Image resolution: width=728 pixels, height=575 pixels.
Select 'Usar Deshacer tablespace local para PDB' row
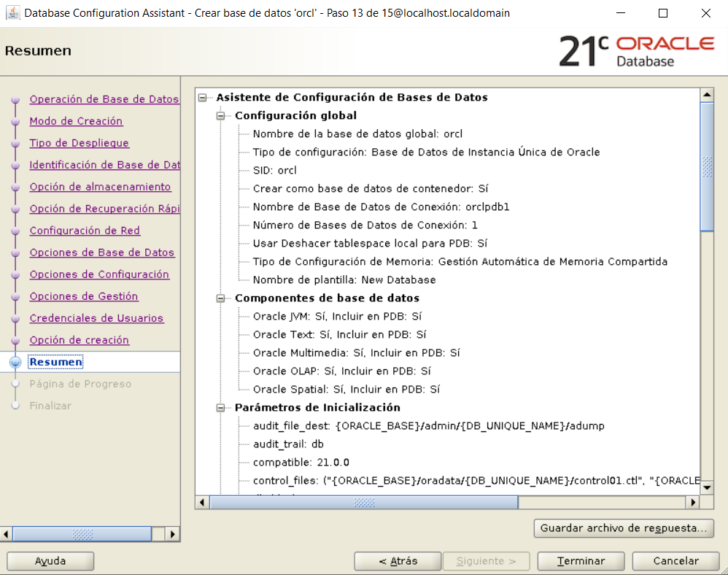(x=370, y=244)
